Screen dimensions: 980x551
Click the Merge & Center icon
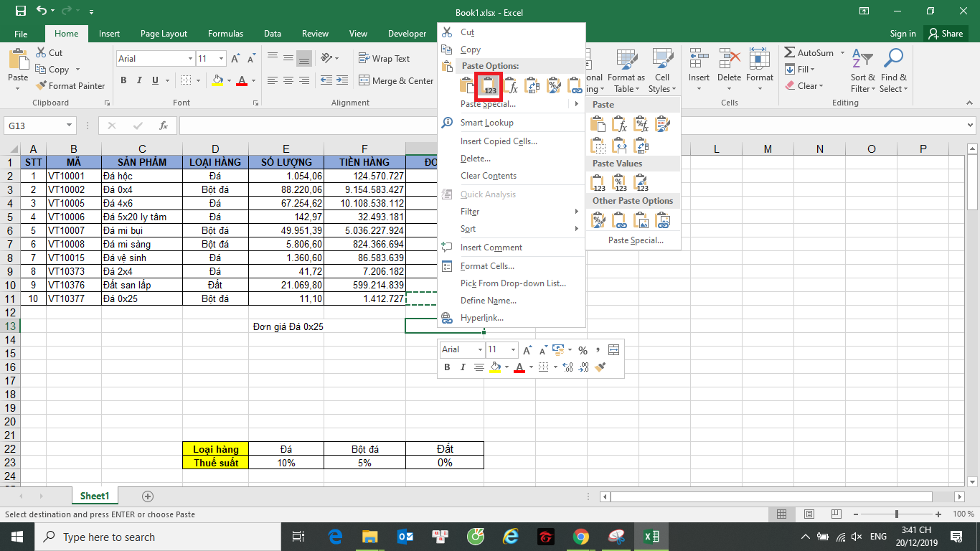click(364, 81)
